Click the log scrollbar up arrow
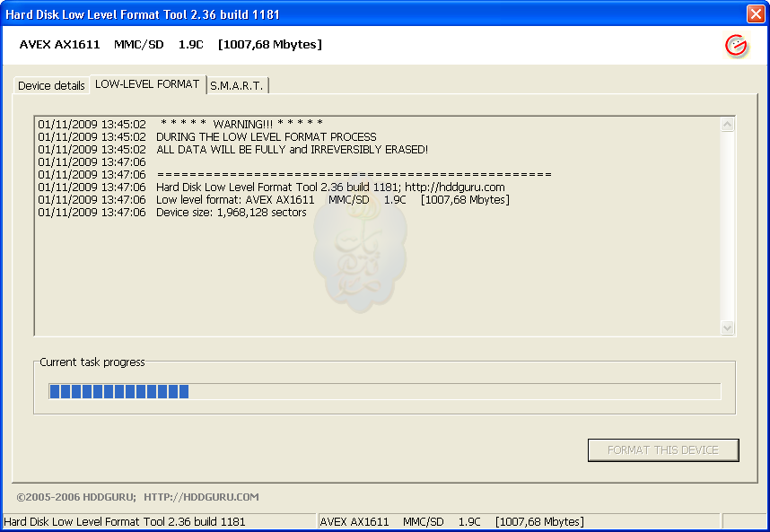 pos(728,125)
